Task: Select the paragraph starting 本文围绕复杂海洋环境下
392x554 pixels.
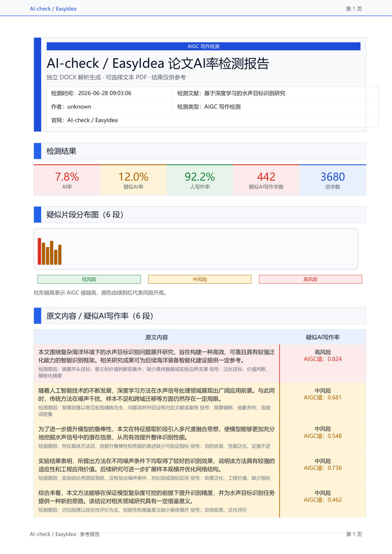Action: (157, 356)
